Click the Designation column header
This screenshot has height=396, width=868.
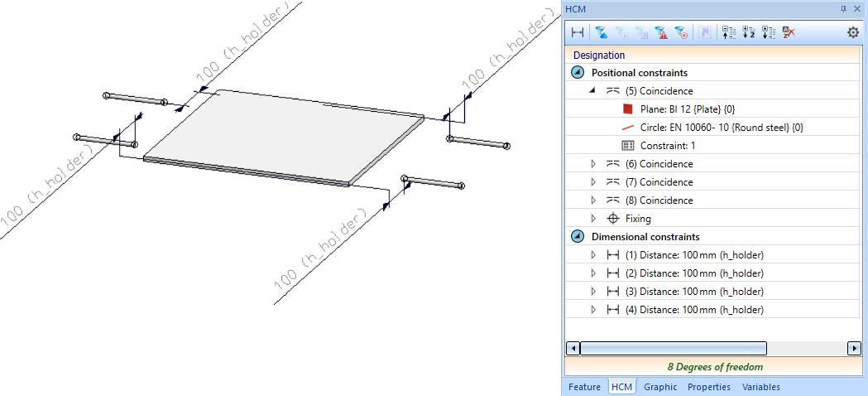(x=712, y=55)
